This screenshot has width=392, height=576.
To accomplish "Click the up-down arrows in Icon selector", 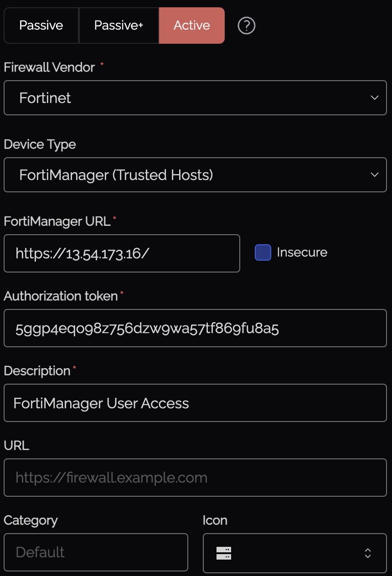I will pos(368,553).
